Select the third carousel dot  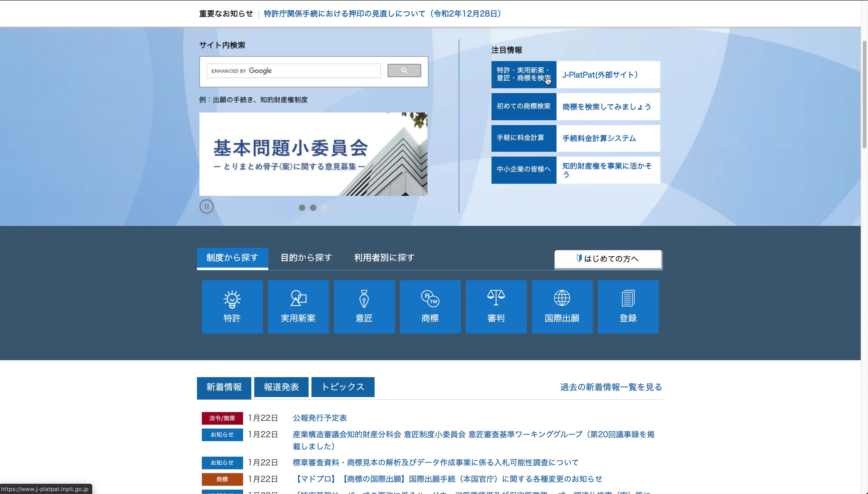[x=324, y=208]
